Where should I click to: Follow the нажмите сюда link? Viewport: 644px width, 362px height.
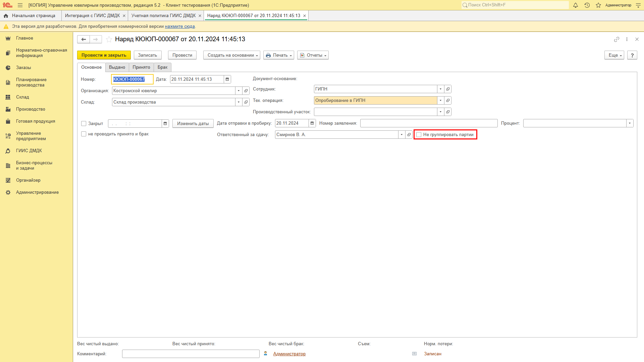(x=180, y=26)
